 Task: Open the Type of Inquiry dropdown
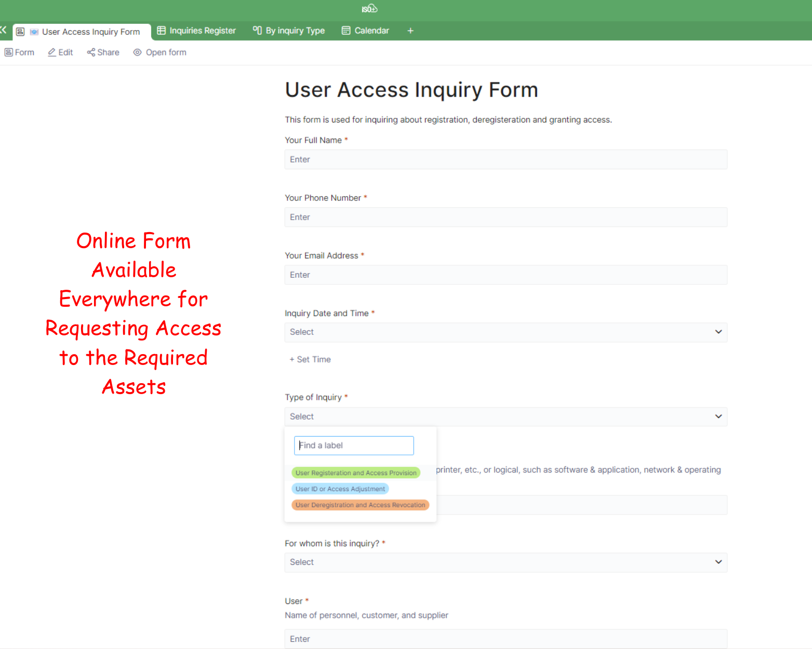tap(505, 416)
